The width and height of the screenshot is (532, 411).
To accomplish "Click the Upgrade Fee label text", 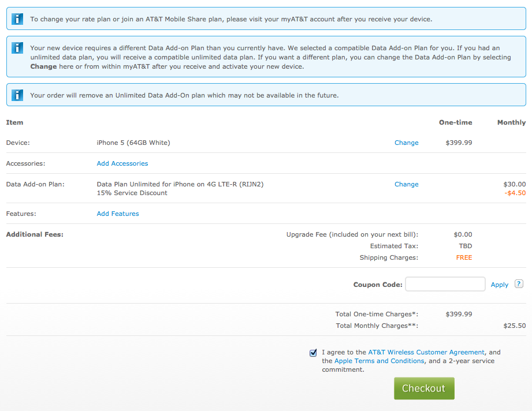I will tap(352, 234).
